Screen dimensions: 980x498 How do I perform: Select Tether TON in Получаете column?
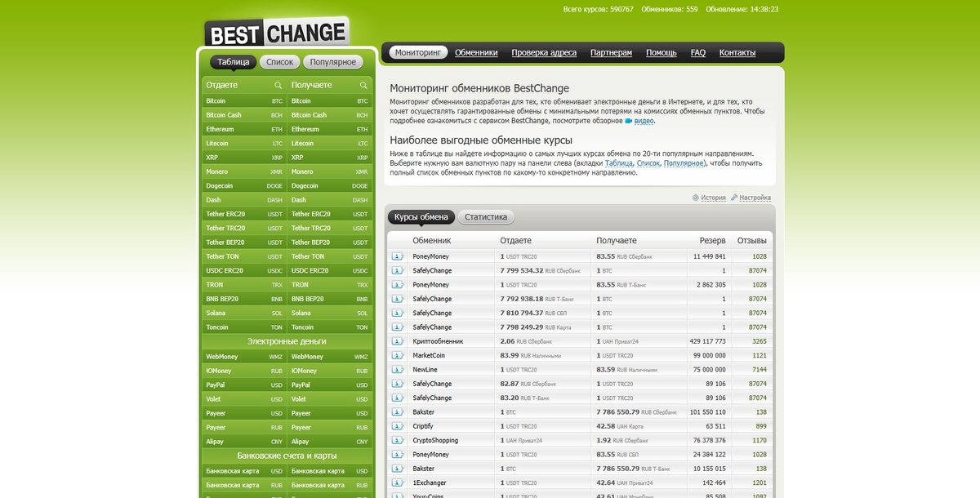(x=330, y=256)
